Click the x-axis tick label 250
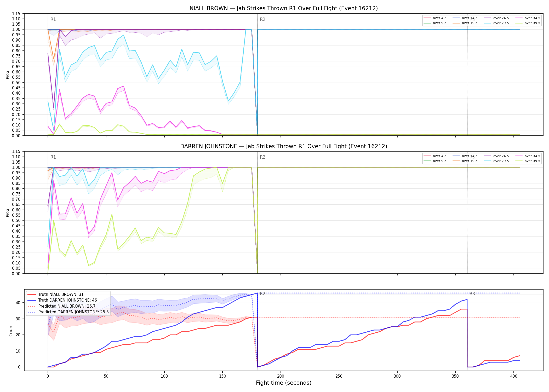549x392 pixels. point(339,376)
